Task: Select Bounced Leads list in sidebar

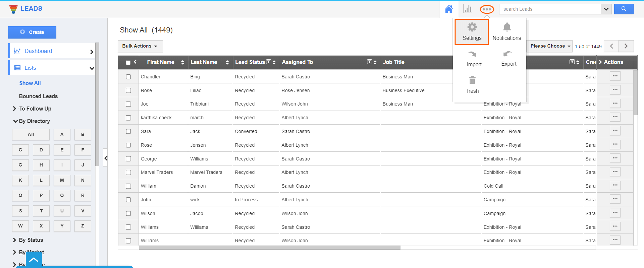Action: click(x=38, y=96)
